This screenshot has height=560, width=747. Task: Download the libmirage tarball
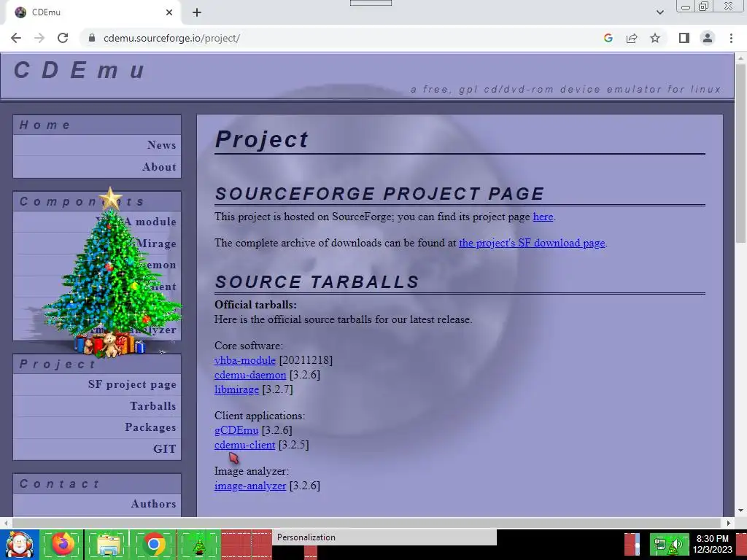tap(236, 389)
